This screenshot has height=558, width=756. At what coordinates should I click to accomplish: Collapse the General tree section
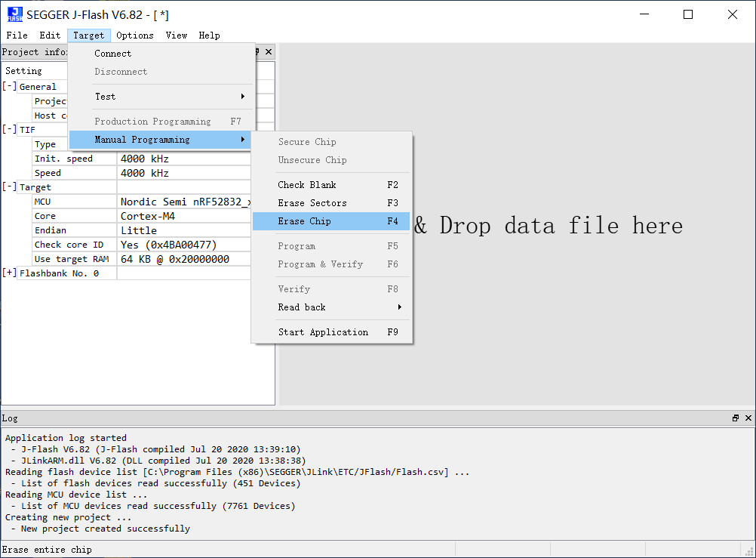coord(9,86)
